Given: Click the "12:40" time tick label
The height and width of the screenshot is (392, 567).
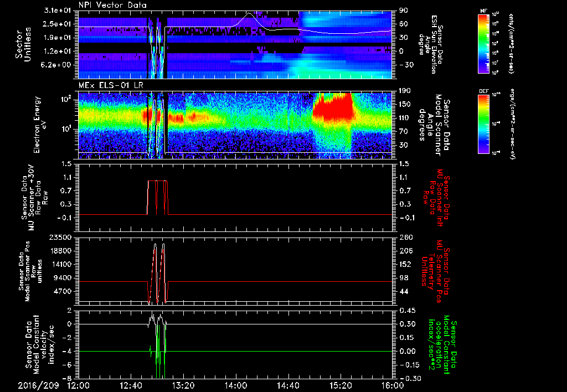Looking at the screenshot, I should click(x=131, y=385).
